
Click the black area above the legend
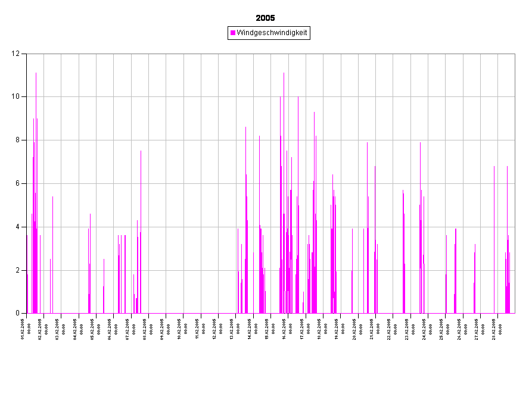268,12
